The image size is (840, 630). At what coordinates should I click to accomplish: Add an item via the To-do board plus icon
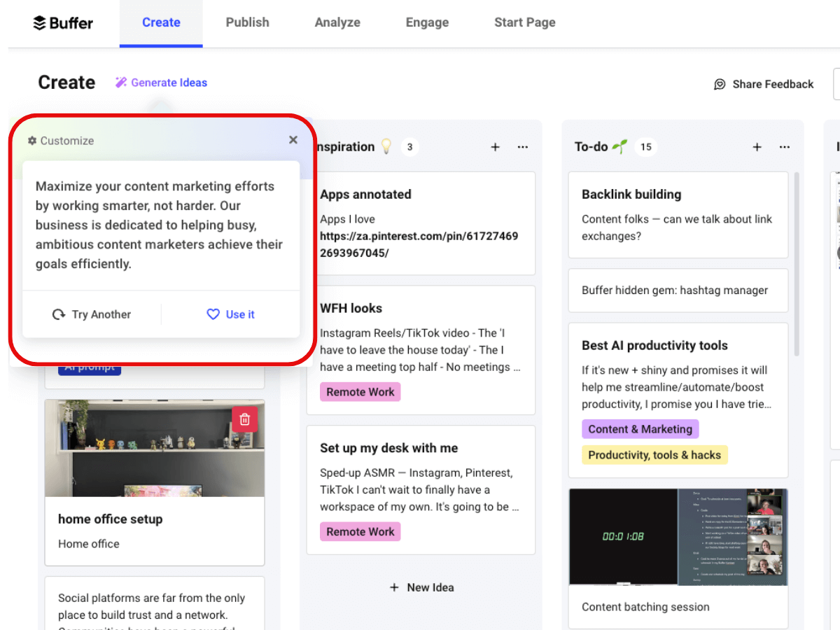tap(757, 147)
